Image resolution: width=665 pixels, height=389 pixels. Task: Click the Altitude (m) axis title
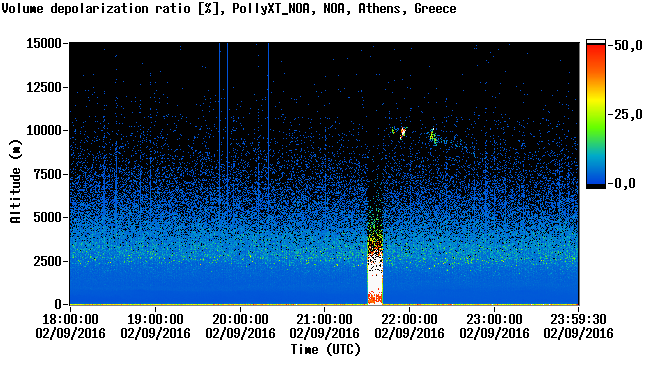point(15,181)
